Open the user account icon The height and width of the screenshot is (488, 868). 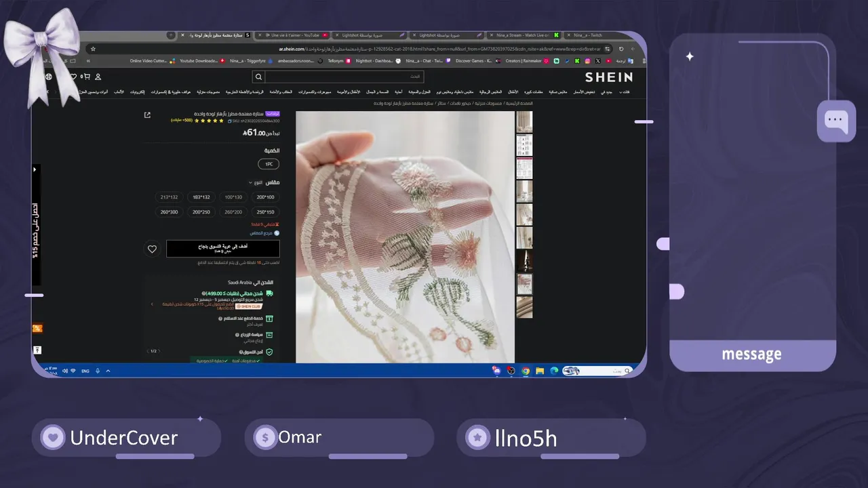[98, 77]
